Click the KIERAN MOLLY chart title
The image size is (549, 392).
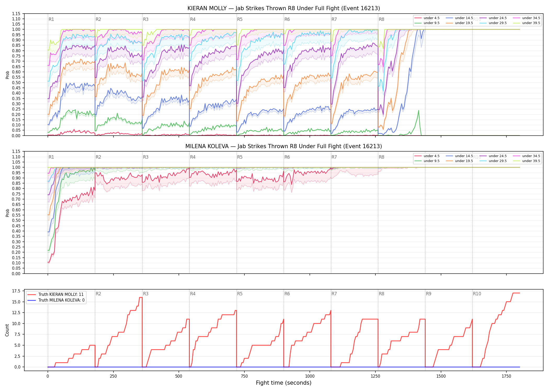tap(284, 8)
